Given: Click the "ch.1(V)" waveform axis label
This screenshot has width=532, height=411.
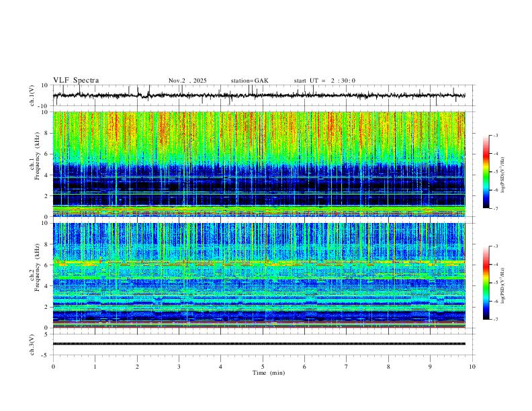Looking at the screenshot, I should pos(32,95).
